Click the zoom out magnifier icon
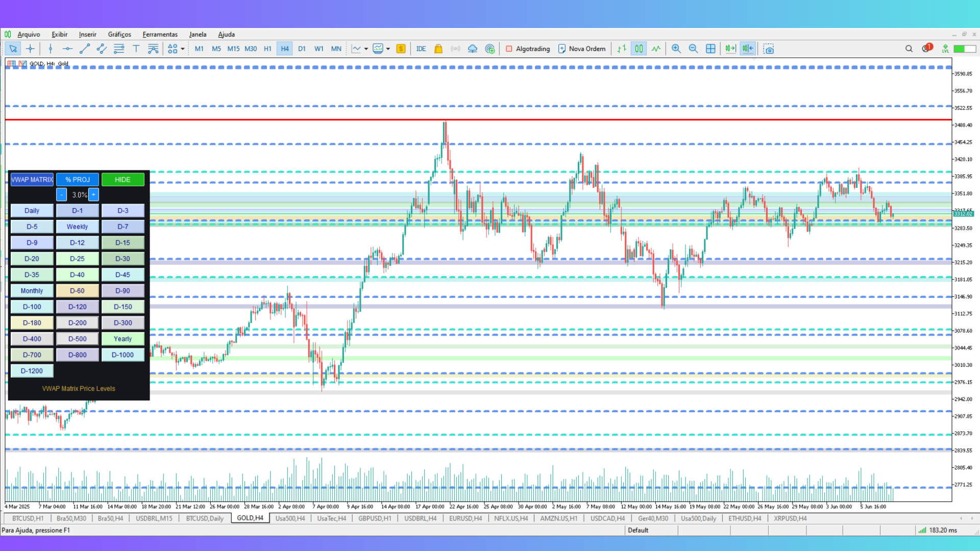 coord(693,49)
